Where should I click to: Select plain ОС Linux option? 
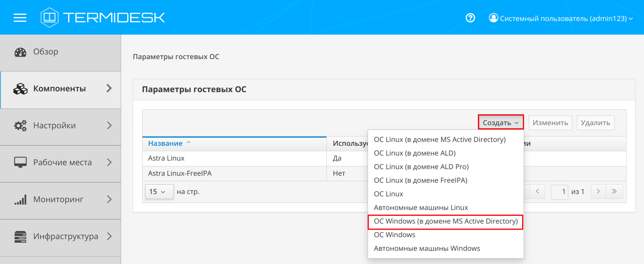tap(446, 194)
